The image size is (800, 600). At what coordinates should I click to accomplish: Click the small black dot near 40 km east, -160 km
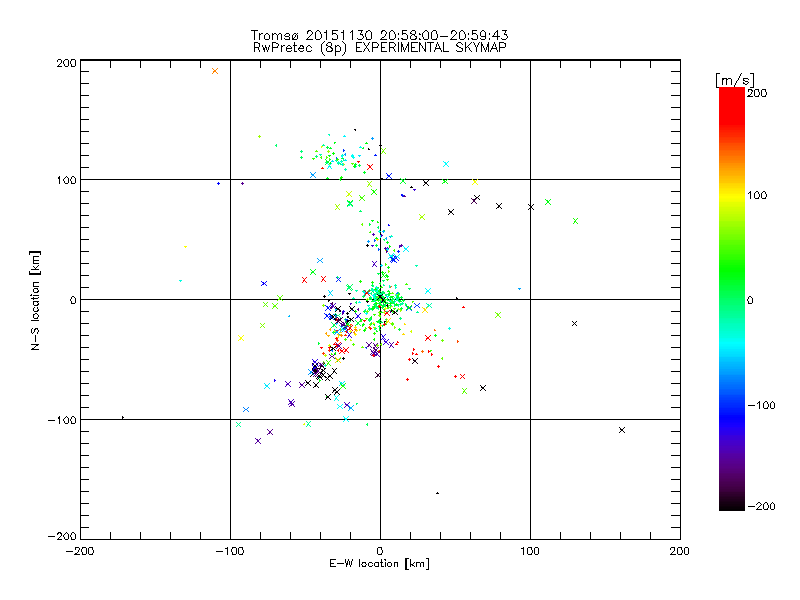(x=437, y=493)
